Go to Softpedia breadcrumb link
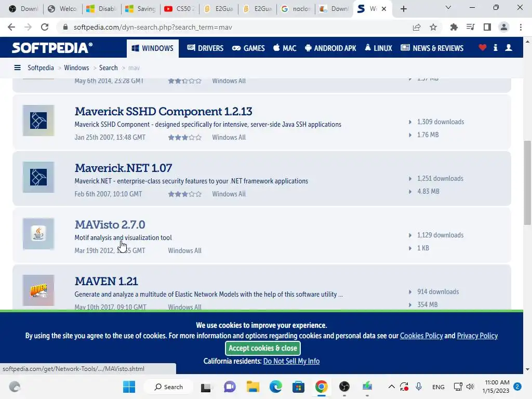The image size is (532, 399). (x=41, y=68)
